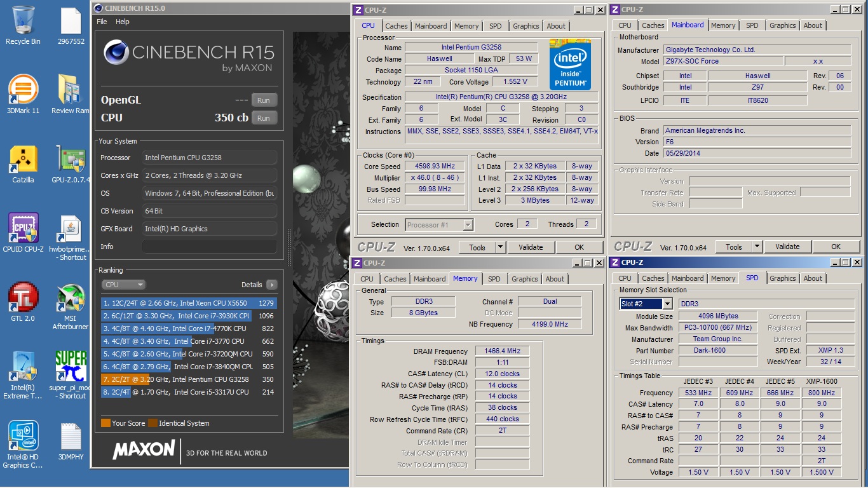Open GPU-Z.0.7.4 desktop icon
Screen dimensions: 868x488
(x=71, y=164)
